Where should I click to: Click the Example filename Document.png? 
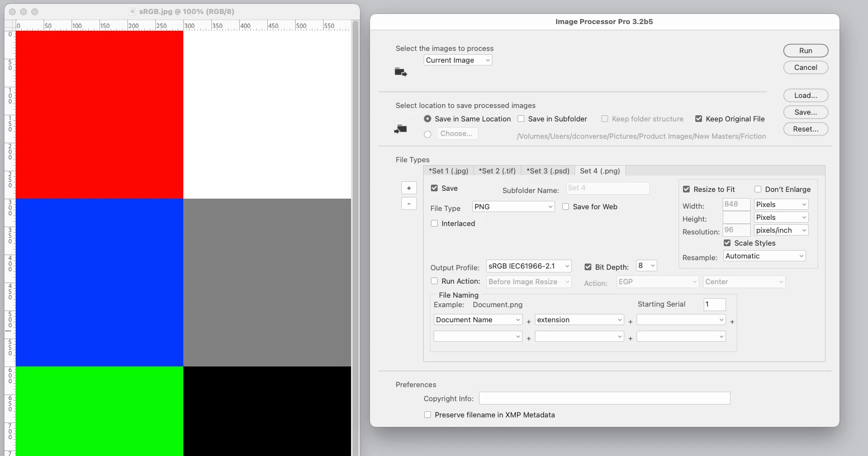coord(497,305)
